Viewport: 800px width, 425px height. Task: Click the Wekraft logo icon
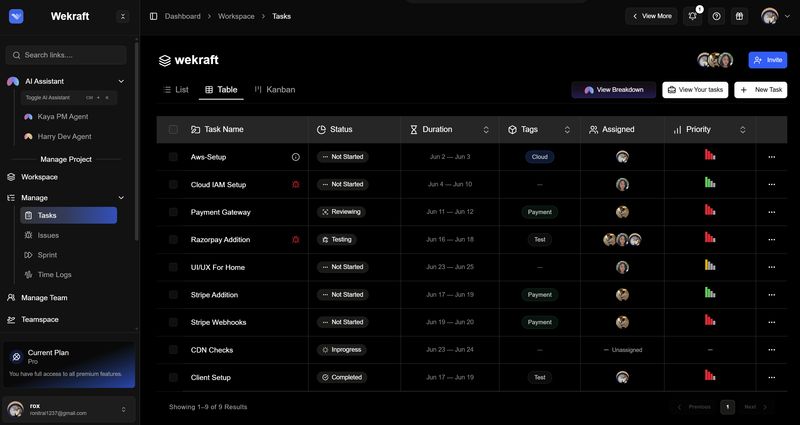pos(16,16)
